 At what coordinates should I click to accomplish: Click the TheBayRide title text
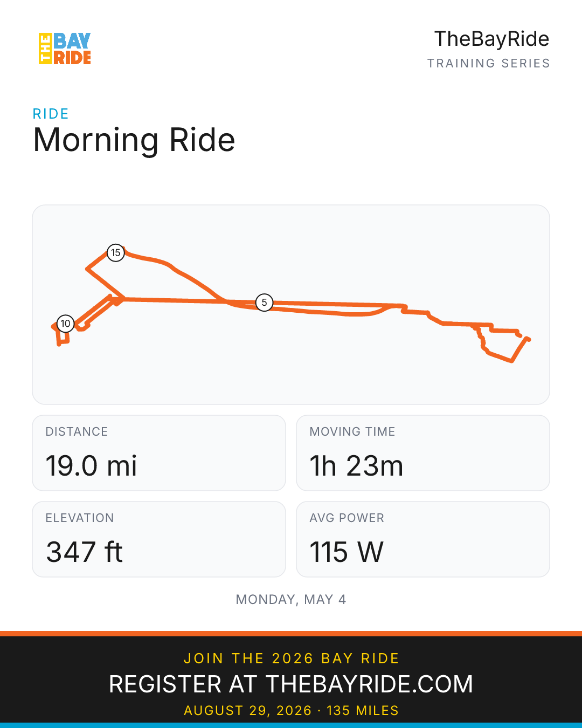(x=491, y=39)
